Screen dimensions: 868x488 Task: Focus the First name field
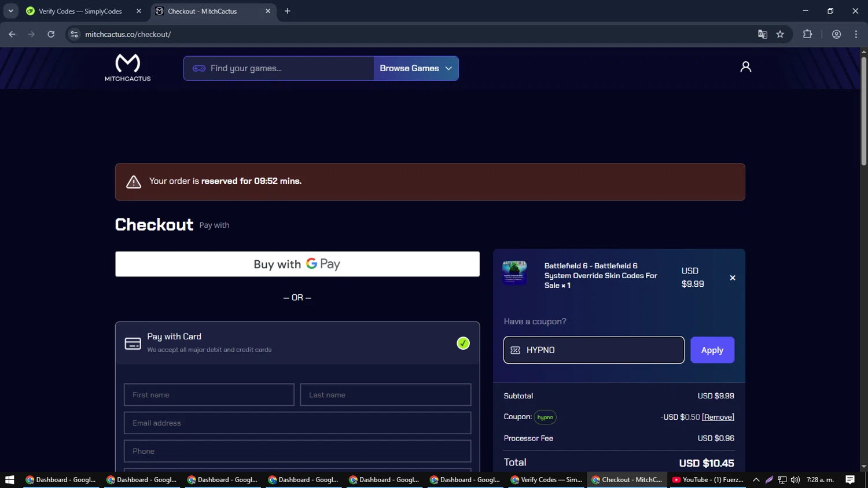tap(209, 395)
